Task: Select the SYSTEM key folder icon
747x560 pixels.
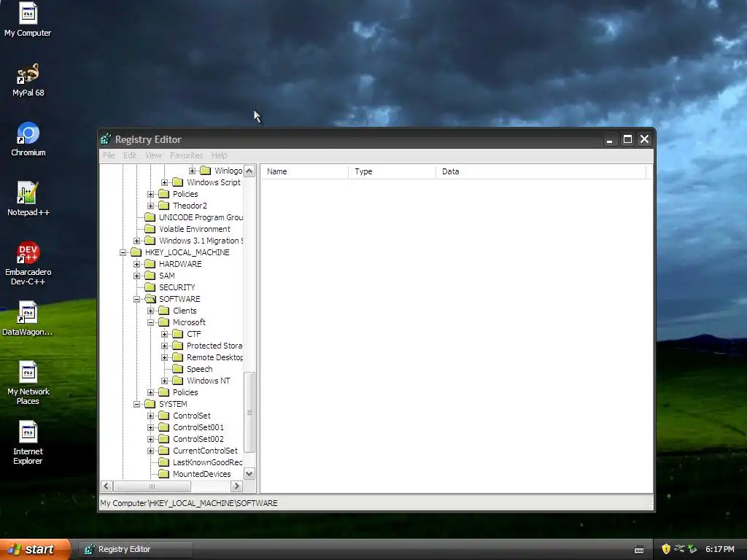Action: 150,404
